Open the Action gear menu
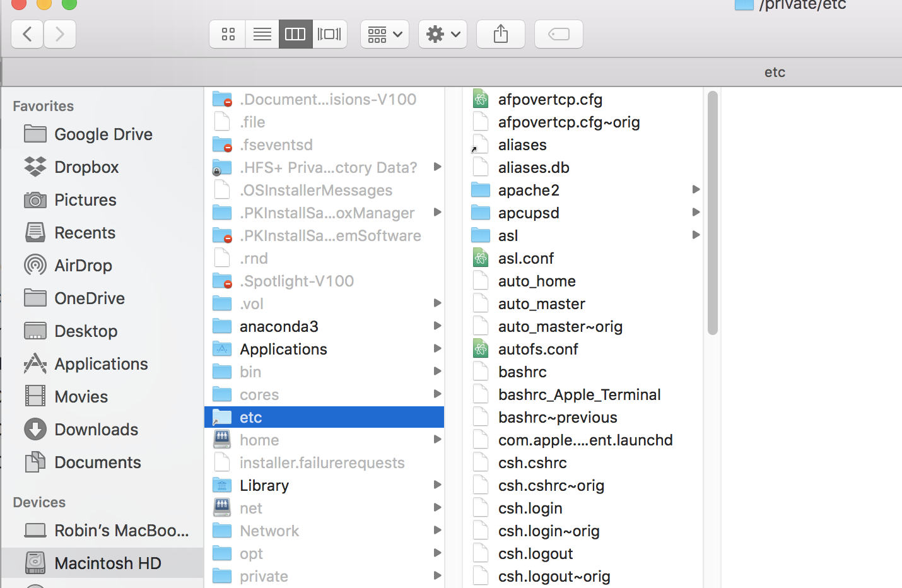The width and height of the screenshot is (902, 588). click(x=442, y=33)
